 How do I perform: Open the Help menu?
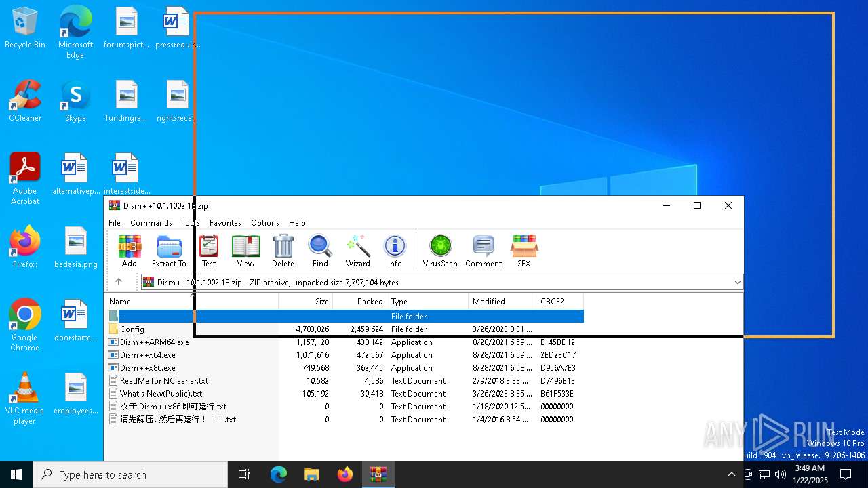297,222
